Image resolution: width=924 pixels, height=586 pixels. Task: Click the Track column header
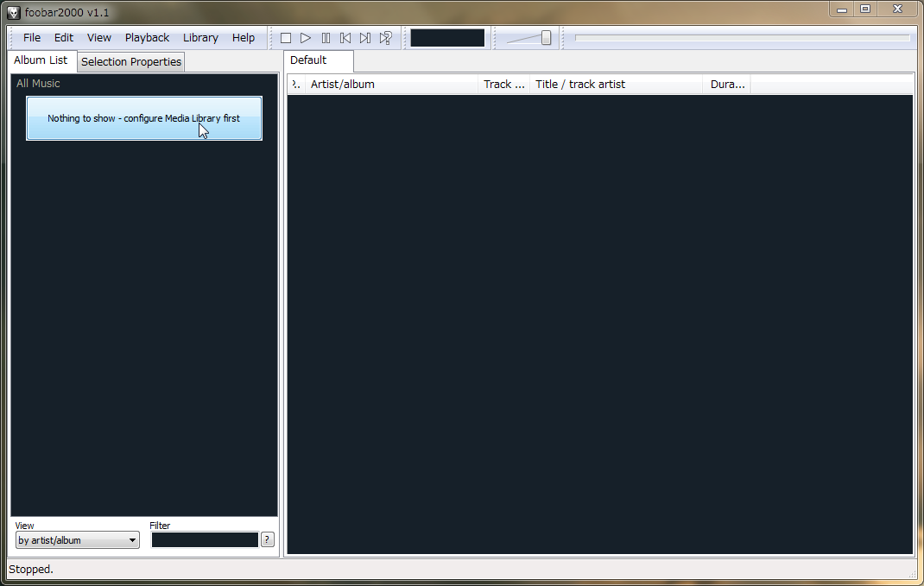(503, 85)
